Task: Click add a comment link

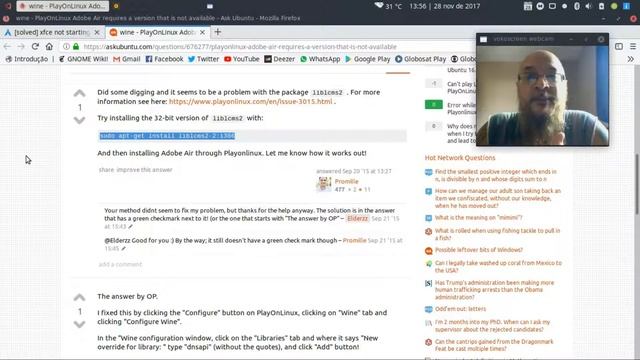Action: [120, 264]
